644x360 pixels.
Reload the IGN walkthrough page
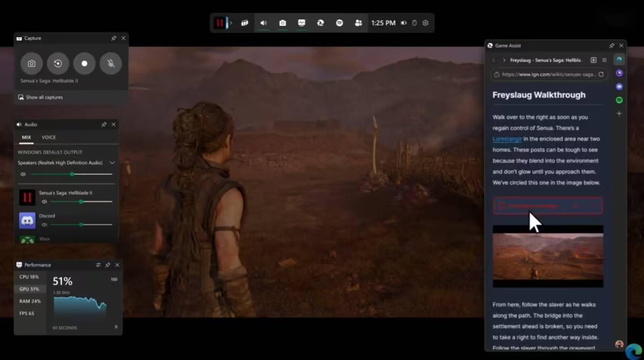[601, 74]
